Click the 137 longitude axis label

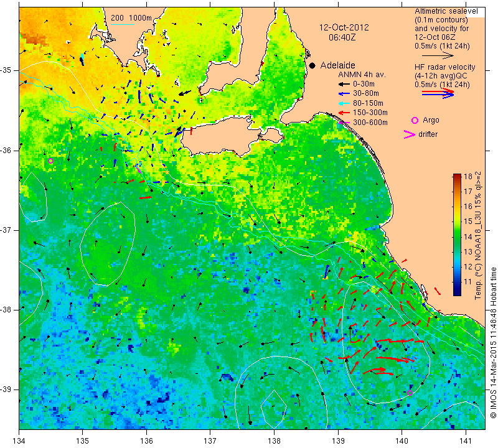pyautogui.click(x=210, y=441)
